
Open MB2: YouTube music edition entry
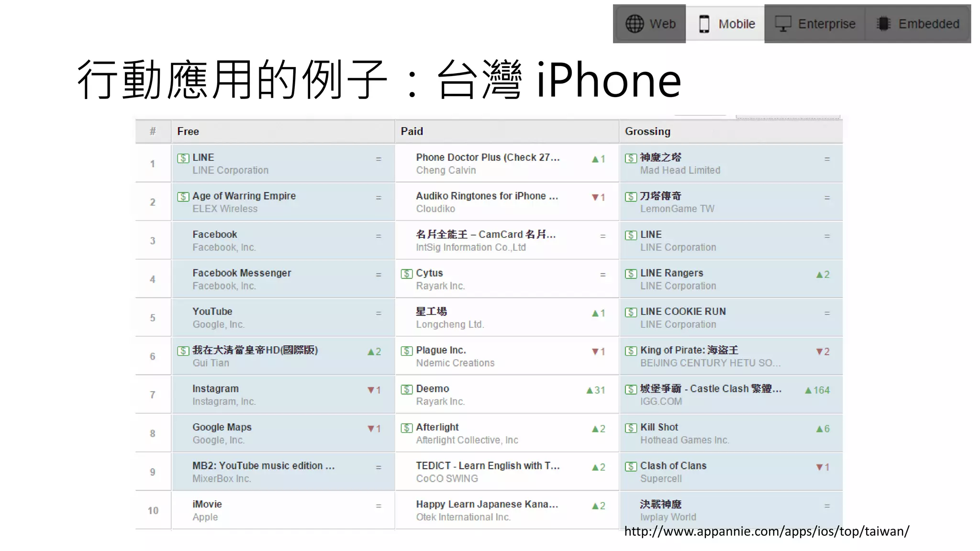tap(264, 466)
